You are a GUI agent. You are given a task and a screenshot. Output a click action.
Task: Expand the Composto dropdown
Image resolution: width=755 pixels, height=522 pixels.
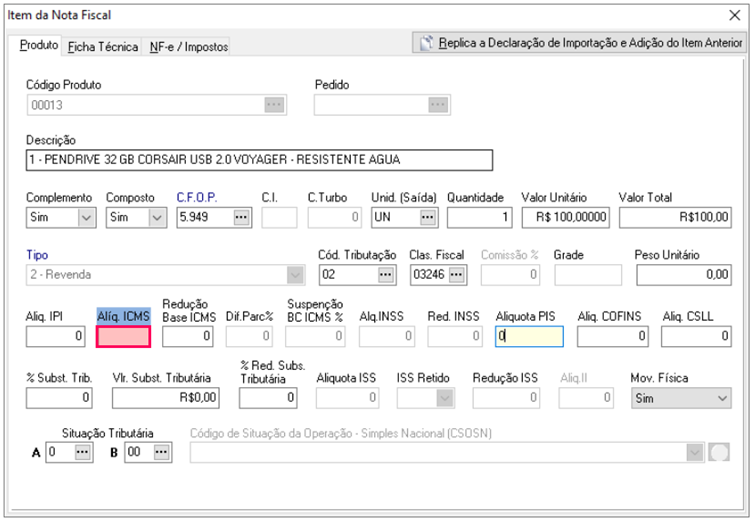[x=157, y=216]
